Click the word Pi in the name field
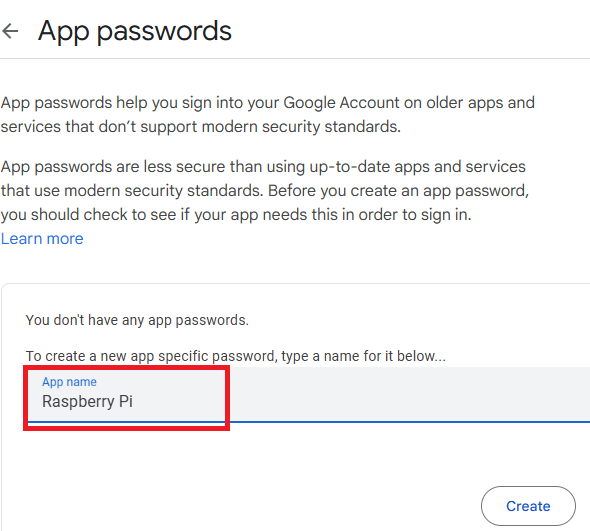590x531 pixels. [126, 401]
